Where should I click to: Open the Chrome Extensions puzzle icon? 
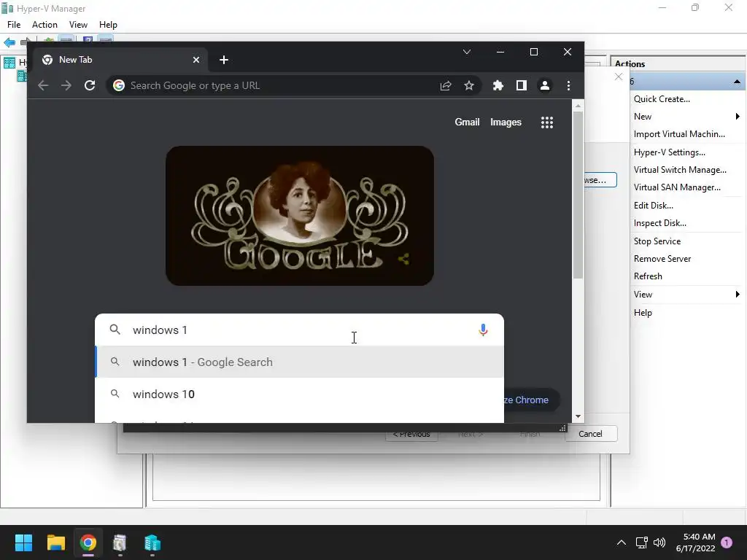tap(498, 85)
